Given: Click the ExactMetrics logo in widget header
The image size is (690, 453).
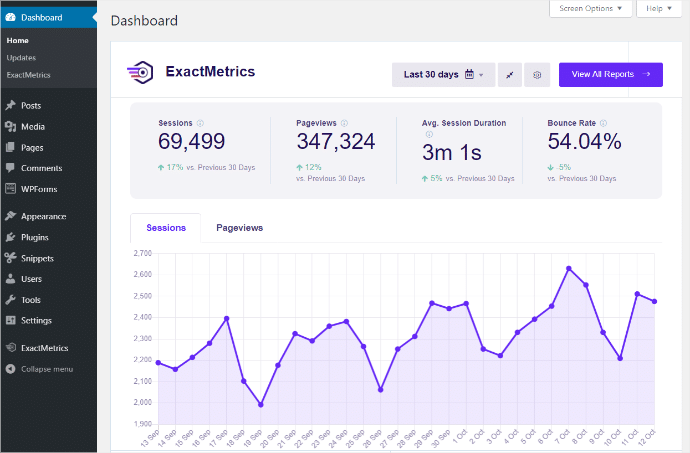Looking at the screenshot, I should (x=140, y=72).
